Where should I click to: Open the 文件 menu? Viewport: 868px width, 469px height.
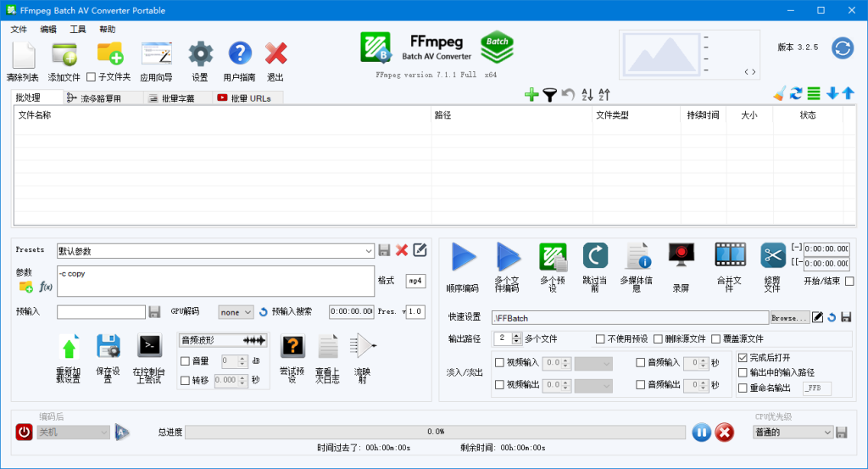point(19,30)
